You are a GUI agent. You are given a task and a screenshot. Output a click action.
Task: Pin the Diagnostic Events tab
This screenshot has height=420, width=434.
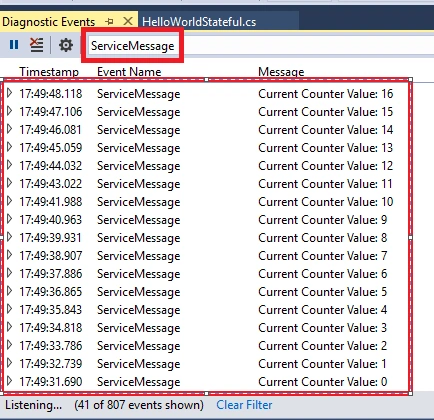click(109, 22)
